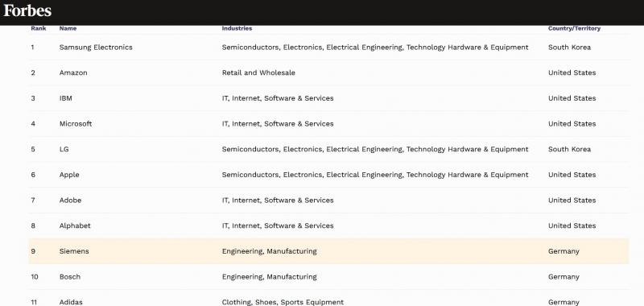
Task: Click Germany in Adidas row
Action: 563,302
